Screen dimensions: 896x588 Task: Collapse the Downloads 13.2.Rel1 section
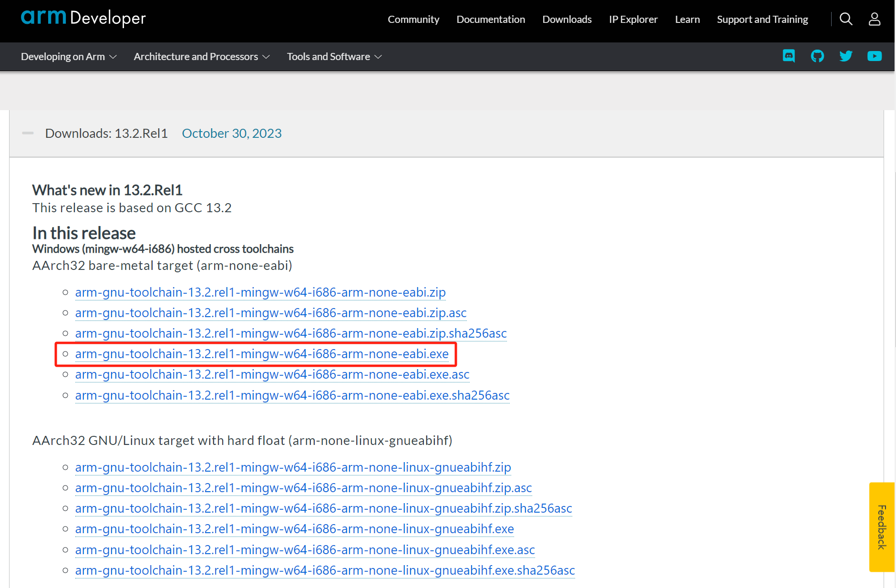[x=28, y=133]
